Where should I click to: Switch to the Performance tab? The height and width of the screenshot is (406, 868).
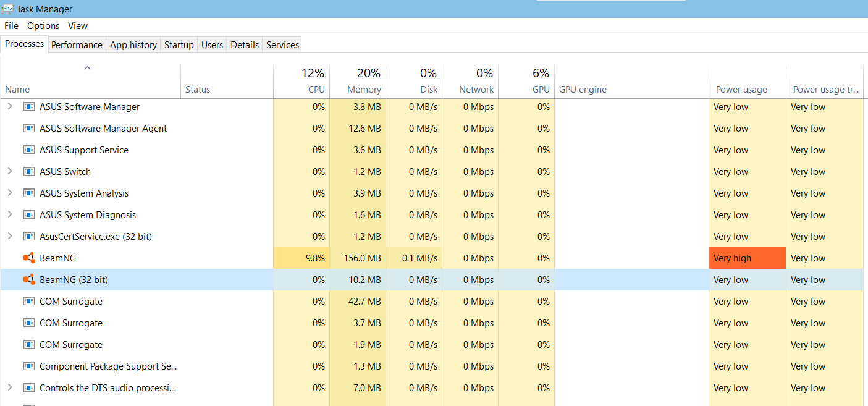click(77, 45)
